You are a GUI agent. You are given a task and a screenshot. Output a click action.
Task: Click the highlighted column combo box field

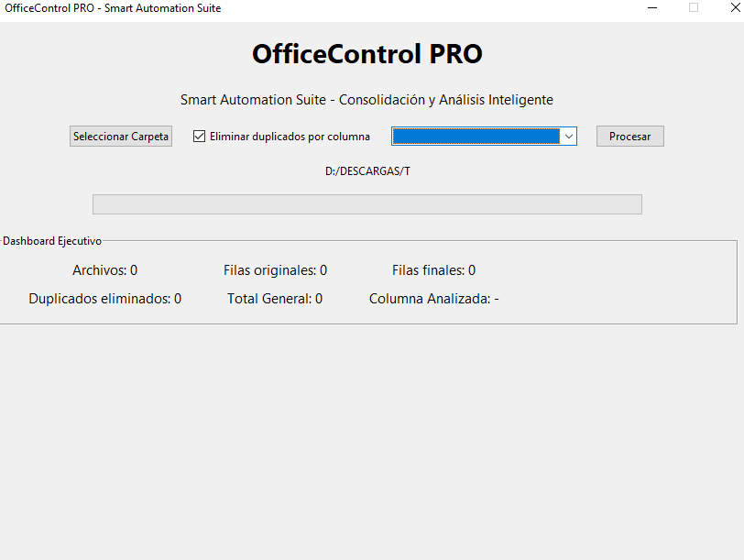pos(476,137)
